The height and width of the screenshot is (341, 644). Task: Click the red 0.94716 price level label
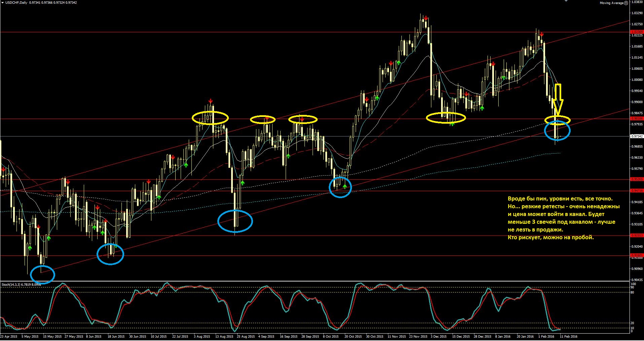(637, 191)
